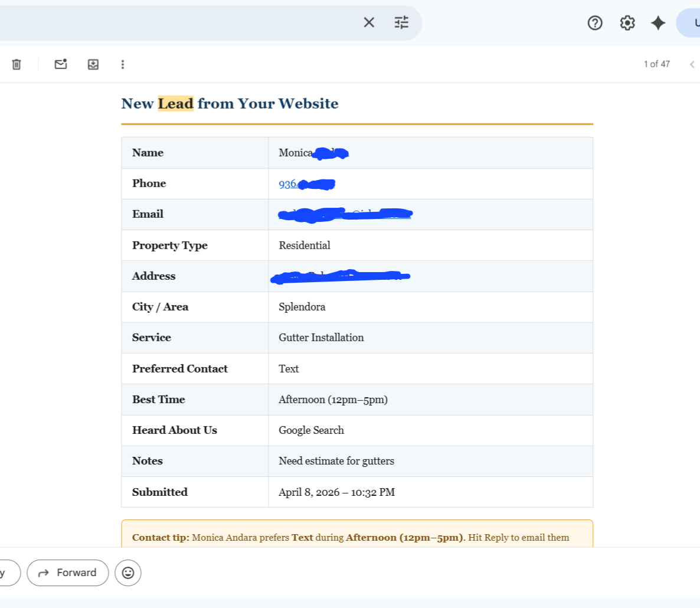Select the 'Need estimate for gutters' note
700x608 pixels.
pyautogui.click(x=336, y=461)
